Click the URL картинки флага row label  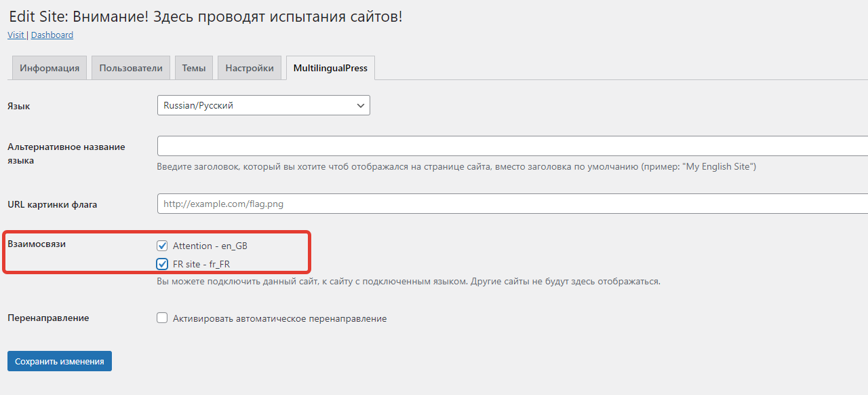52,204
